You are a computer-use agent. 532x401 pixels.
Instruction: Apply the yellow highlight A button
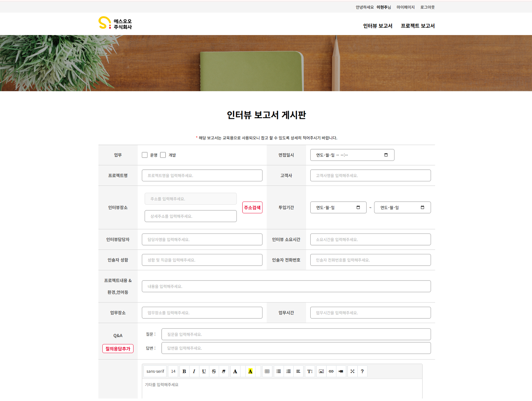[250, 371]
